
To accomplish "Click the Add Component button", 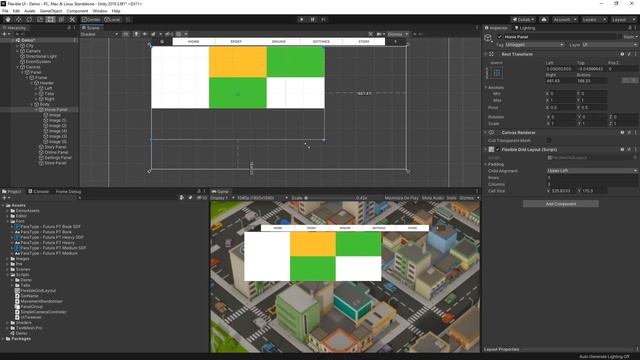I will coord(561,204).
